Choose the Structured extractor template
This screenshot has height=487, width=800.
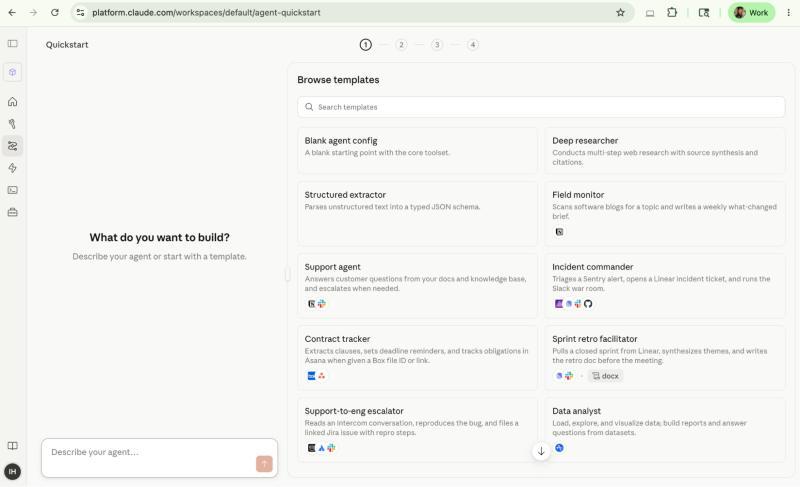pyautogui.click(x=417, y=213)
